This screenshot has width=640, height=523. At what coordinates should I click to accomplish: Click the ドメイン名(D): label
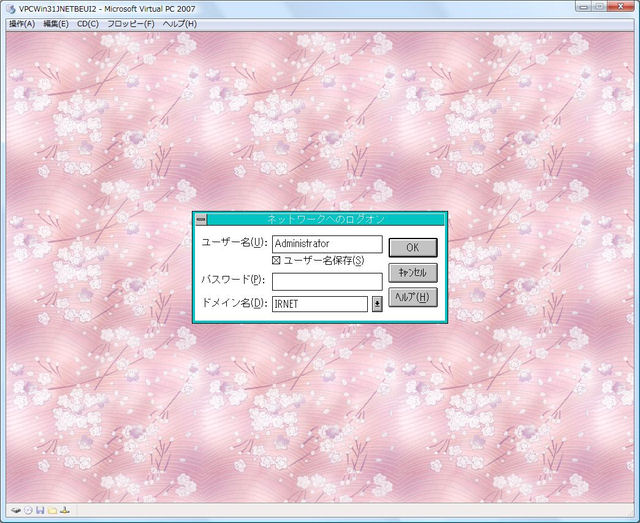point(235,303)
